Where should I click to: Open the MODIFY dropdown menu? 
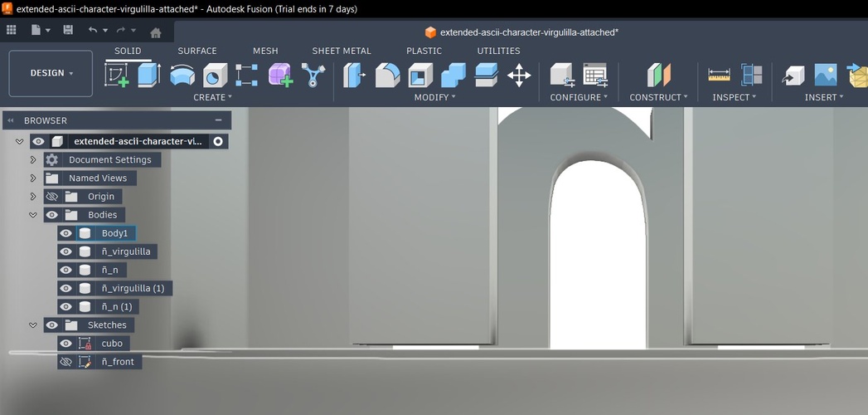pos(435,97)
